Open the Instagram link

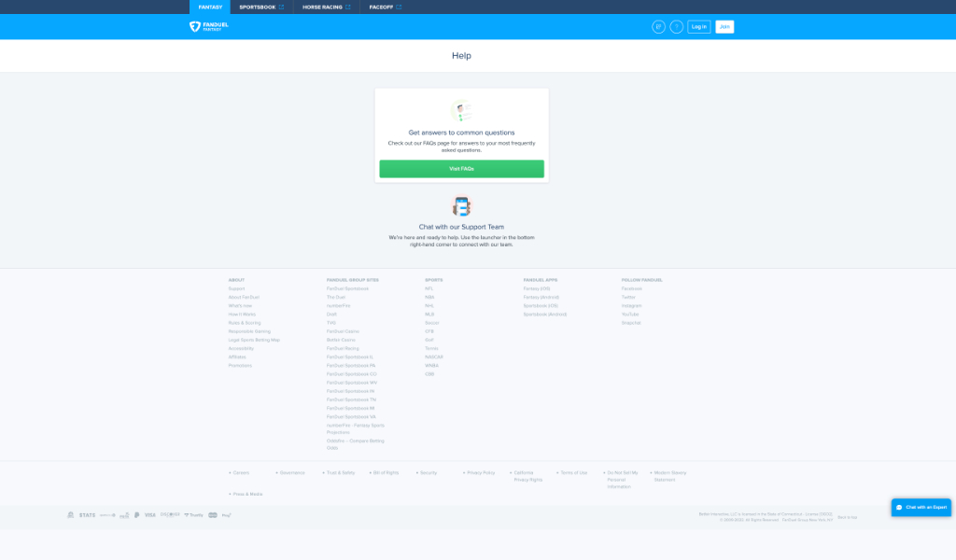632,306
